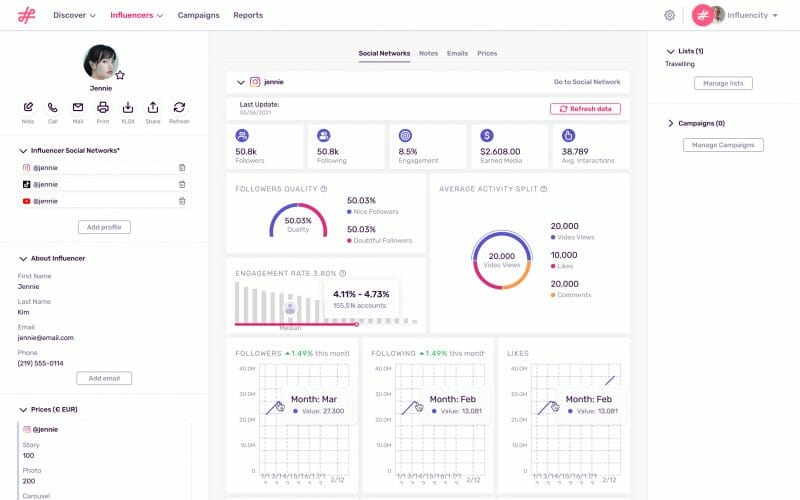Click the Influencity hashtag logo
The height and width of the screenshot is (500, 800).
[27, 15]
